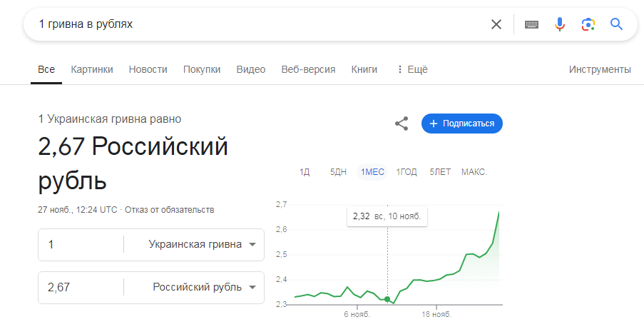Open the Инструменты search tools
Screen dimensions: 644x327
(600, 69)
